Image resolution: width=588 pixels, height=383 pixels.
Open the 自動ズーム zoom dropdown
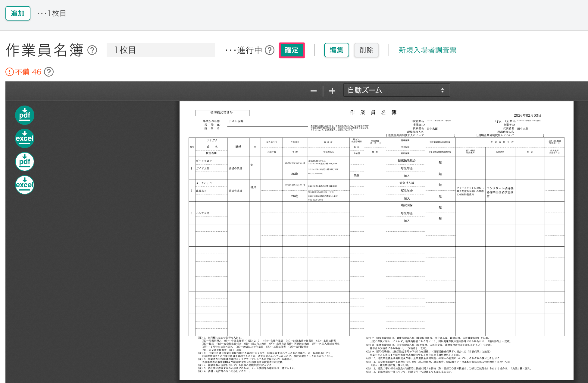pyautogui.click(x=396, y=90)
